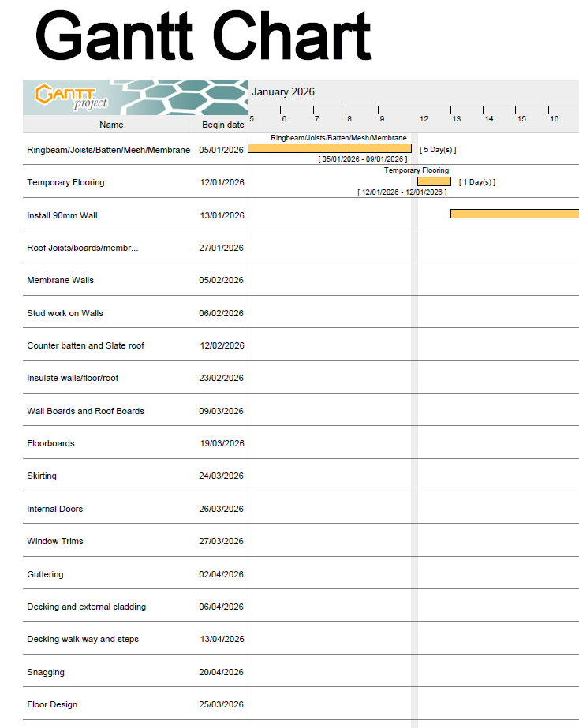The height and width of the screenshot is (728, 579).
Task: Click the GanttProject logo
Action: click(72, 96)
